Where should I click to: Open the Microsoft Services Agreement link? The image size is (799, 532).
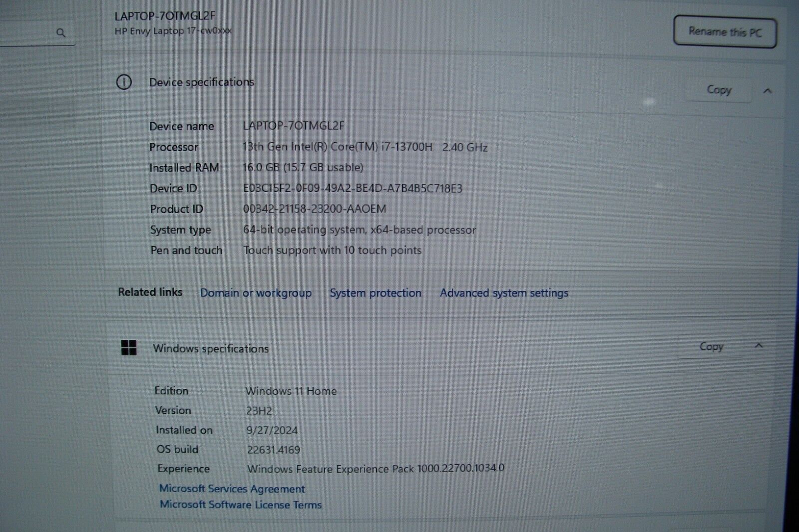232,489
